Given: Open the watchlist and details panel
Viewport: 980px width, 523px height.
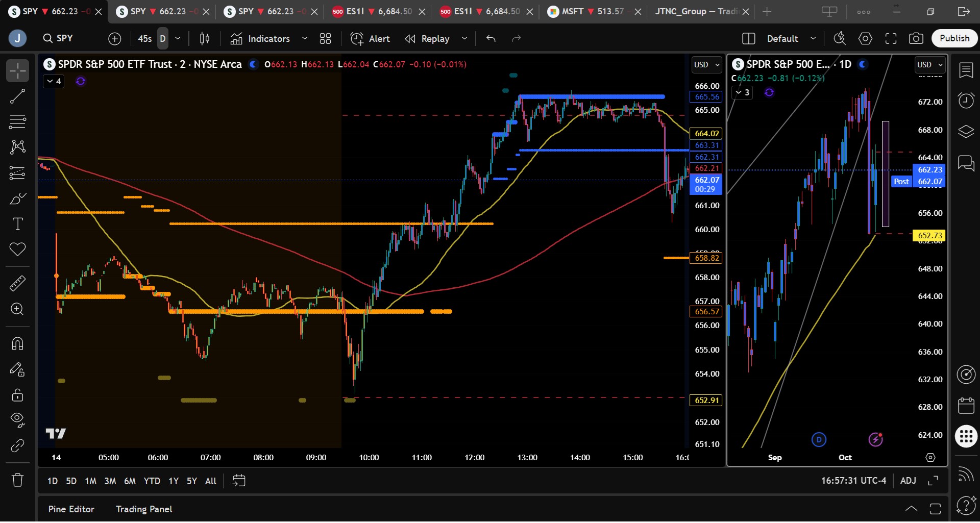Looking at the screenshot, I should tap(966, 70).
